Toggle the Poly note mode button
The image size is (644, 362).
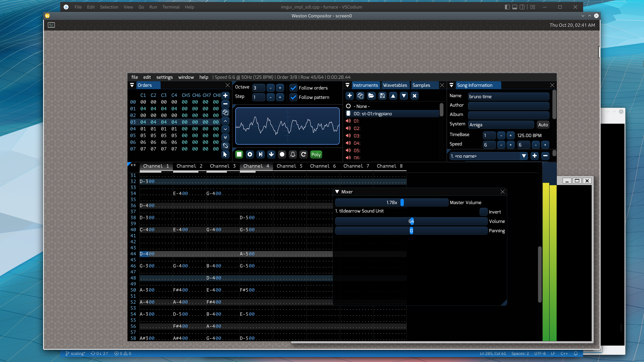(x=316, y=154)
